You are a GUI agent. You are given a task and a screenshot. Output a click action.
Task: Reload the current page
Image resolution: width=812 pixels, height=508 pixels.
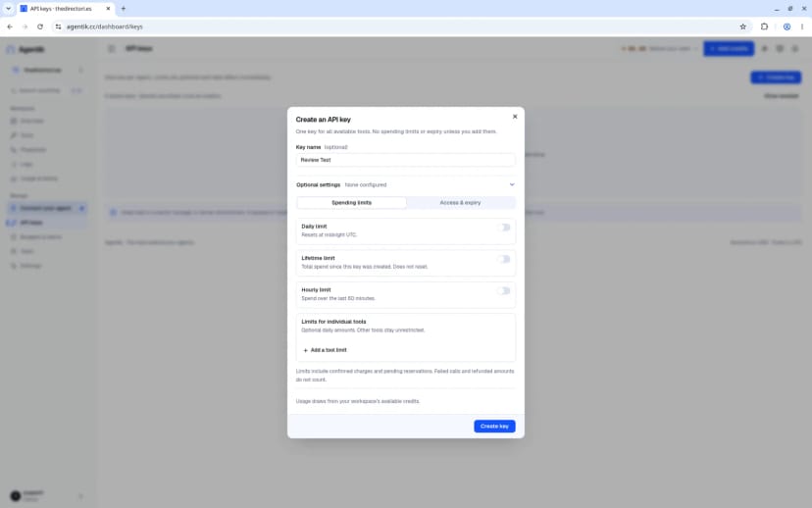tap(40, 26)
